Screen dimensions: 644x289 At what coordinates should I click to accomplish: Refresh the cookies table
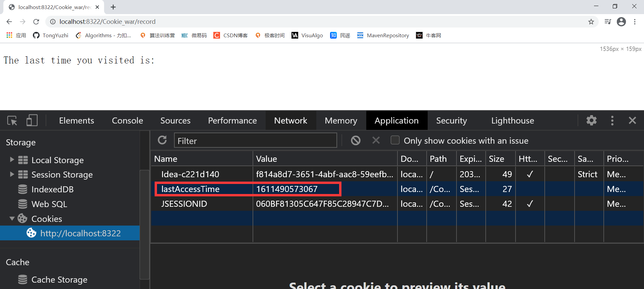[162, 140]
